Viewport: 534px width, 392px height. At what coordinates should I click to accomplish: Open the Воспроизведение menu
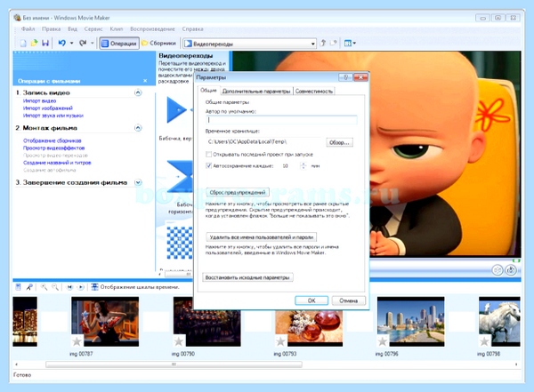152,29
